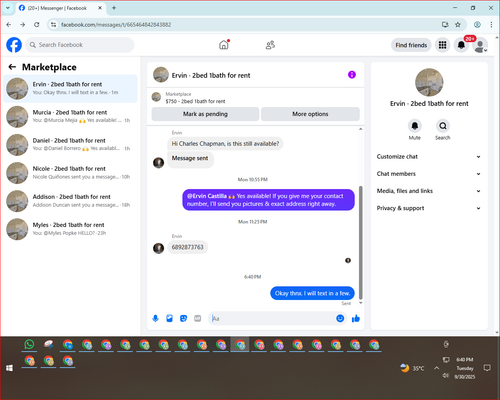Open the Nicole - 2bed 1bath conversation

click(70, 173)
